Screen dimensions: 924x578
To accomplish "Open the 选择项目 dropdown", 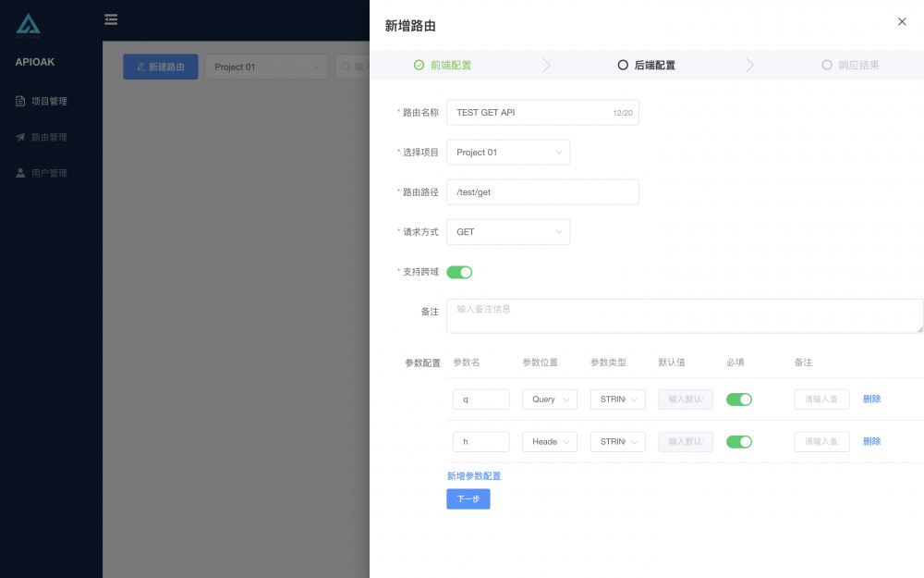I will pyautogui.click(x=508, y=152).
